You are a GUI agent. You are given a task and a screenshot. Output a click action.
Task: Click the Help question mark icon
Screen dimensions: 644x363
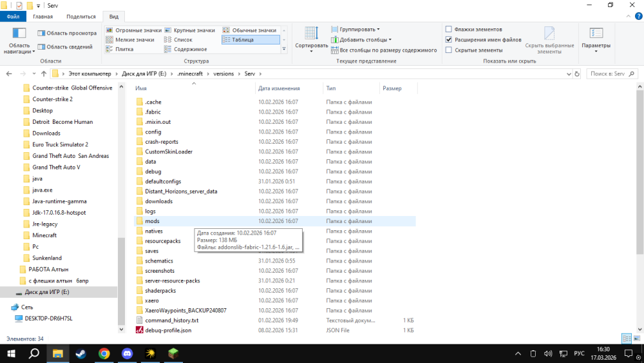coord(639,17)
